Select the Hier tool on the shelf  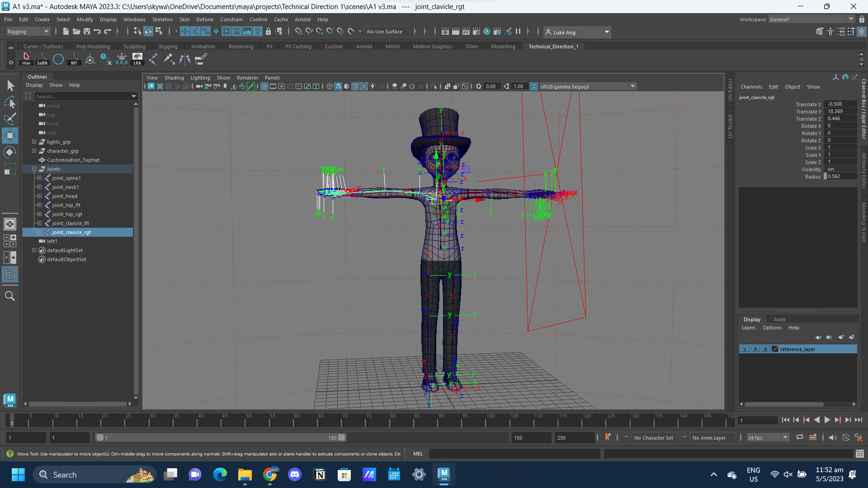point(26,58)
